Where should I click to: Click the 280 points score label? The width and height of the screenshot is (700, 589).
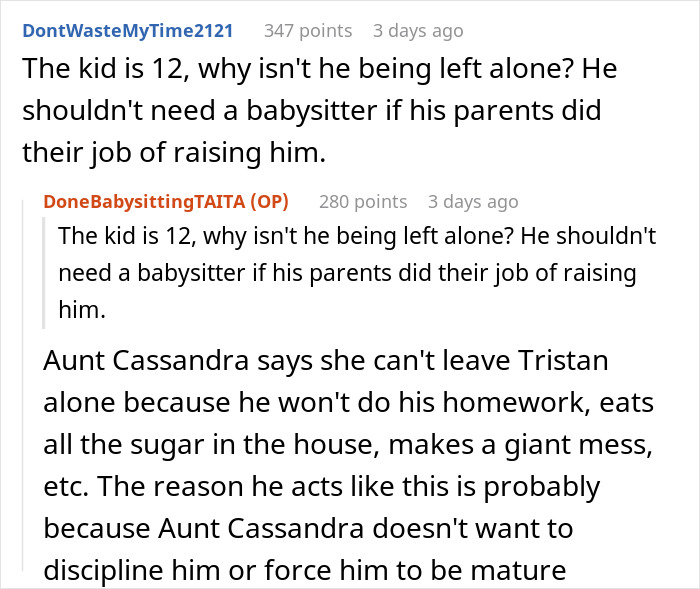pos(363,201)
